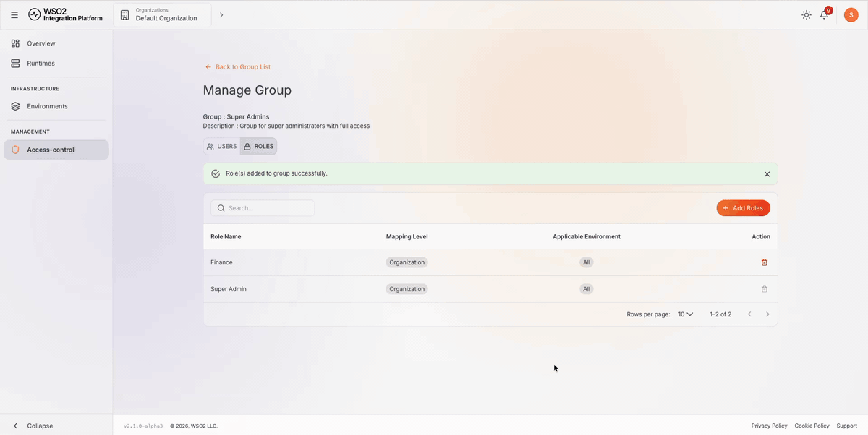868x435 pixels.
Task: Click the Overview grid icon
Action: pos(15,43)
